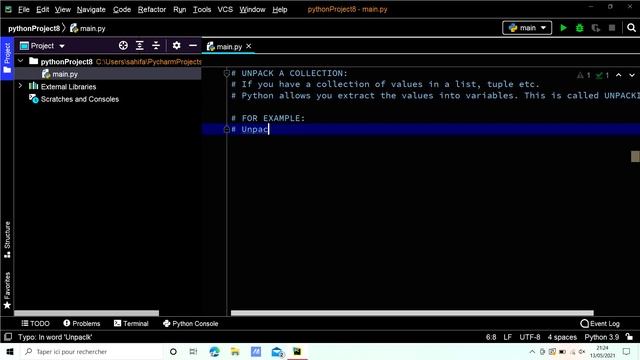Open the Event Log
The width and height of the screenshot is (640, 360).
(600, 323)
